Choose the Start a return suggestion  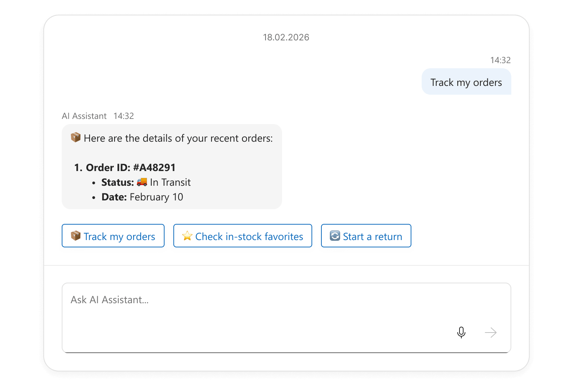click(x=366, y=236)
